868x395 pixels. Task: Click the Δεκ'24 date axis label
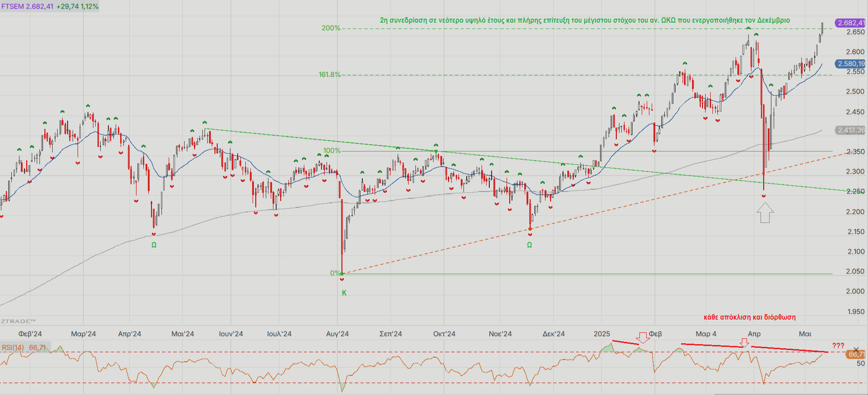(554, 334)
